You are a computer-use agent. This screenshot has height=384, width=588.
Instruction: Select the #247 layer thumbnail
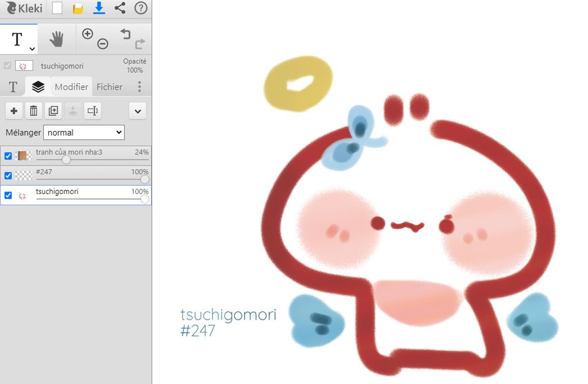click(x=23, y=175)
